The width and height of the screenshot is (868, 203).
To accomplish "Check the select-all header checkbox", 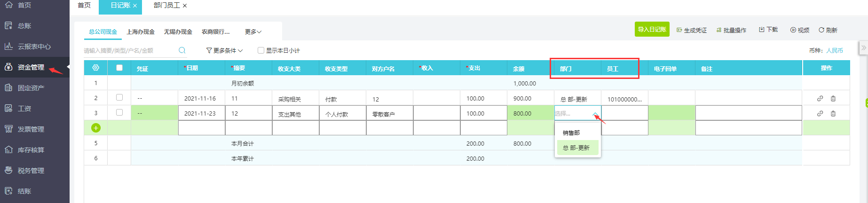I will tap(119, 68).
